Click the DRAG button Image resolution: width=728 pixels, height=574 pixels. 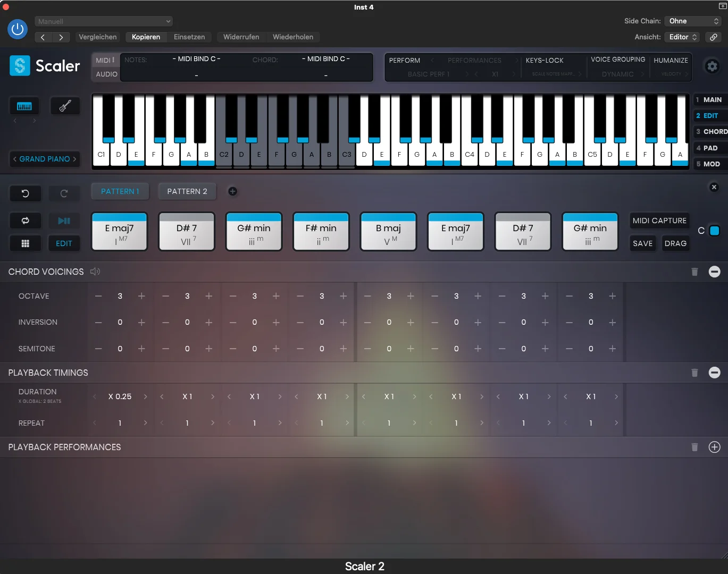(x=675, y=243)
